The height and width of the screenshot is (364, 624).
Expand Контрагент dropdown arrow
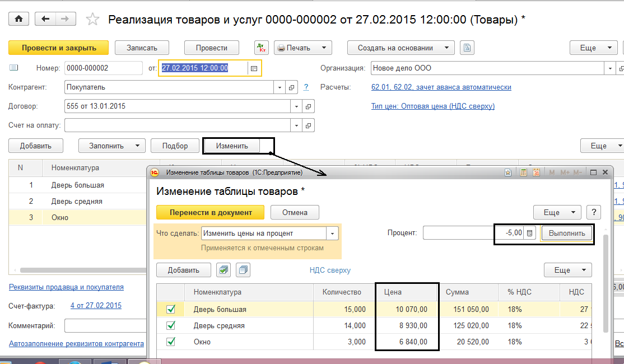pos(280,87)
